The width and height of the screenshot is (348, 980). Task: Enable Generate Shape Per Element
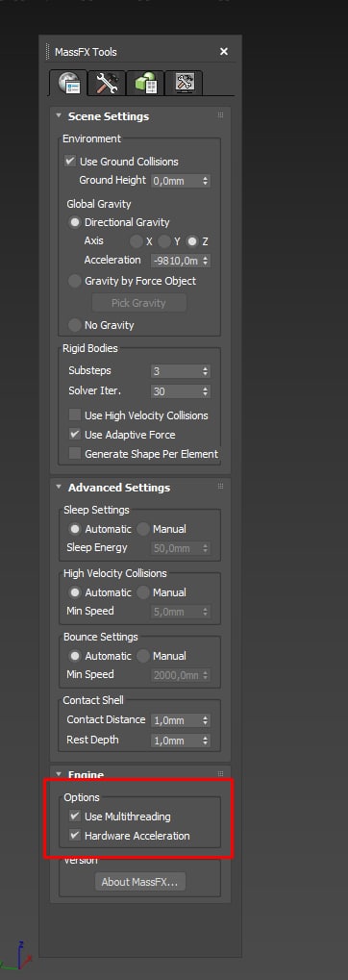(75, 454)
